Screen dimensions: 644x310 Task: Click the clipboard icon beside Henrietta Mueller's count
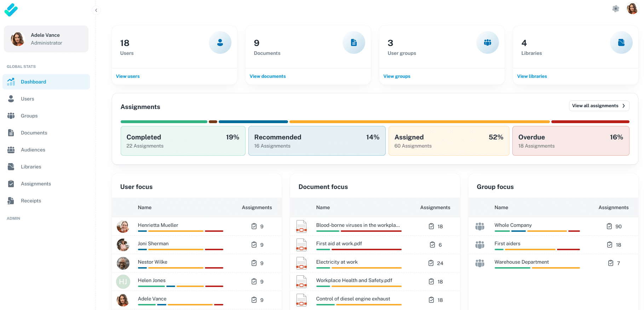(x=254, y=226)
